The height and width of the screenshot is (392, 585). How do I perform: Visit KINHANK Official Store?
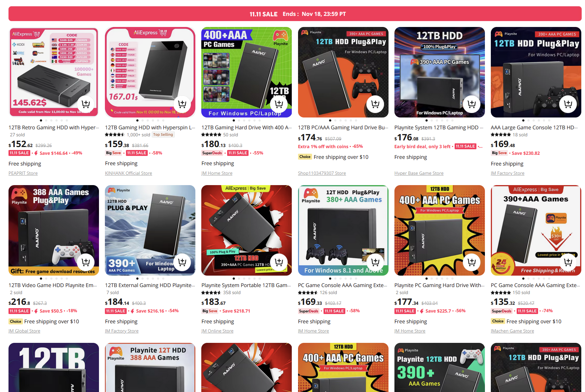pos(129,173)
